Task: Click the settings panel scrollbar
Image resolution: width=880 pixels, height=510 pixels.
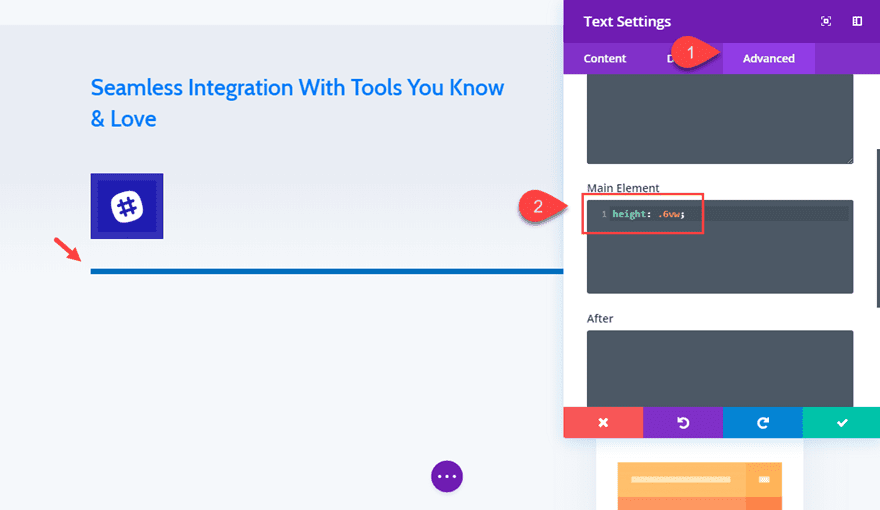Action: [878, 228]
